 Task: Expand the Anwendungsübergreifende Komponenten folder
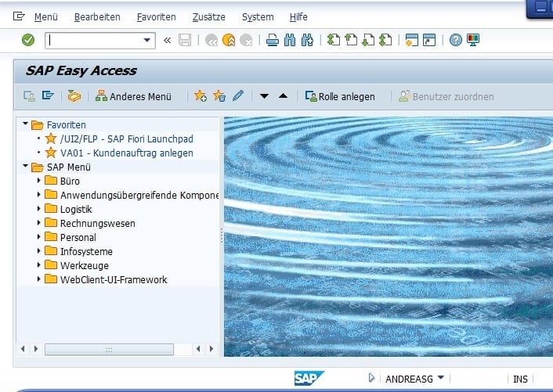[x=39, y=194]
